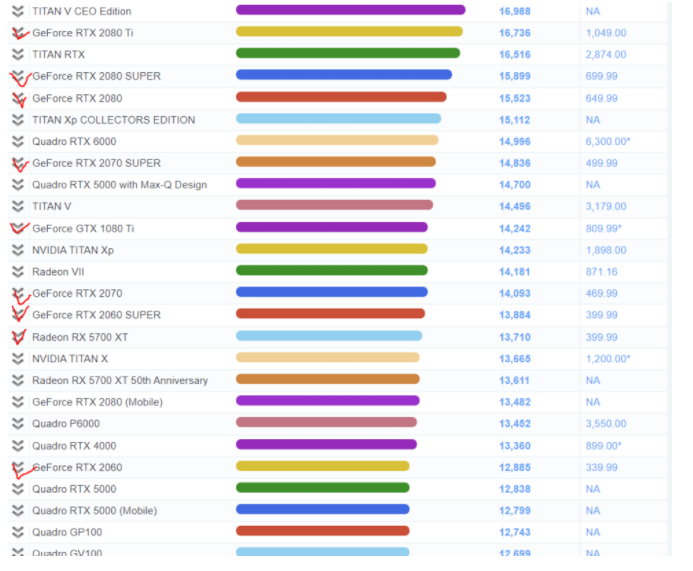Click NA price for Quadro GP100

pyautogui.click(x=593, y=533)
